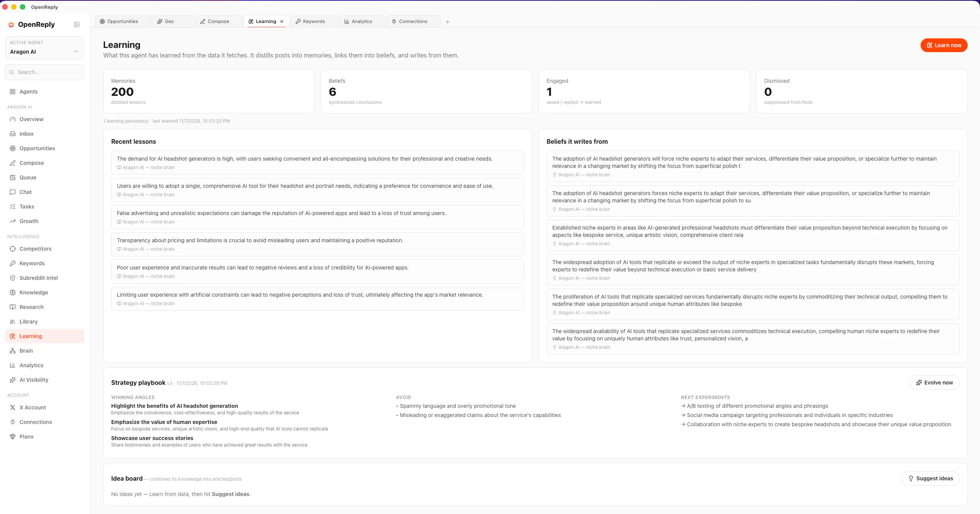Select the Compose pencil icon in sidebar
Image resolution: width=980 pixels, height=514 pixels.
click(x=13, y=163)
